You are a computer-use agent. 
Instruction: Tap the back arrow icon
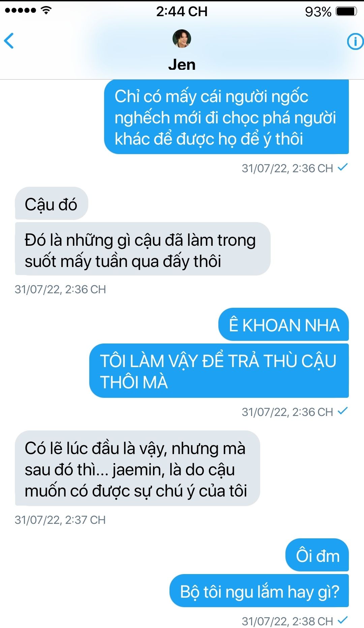pos(9,41)
